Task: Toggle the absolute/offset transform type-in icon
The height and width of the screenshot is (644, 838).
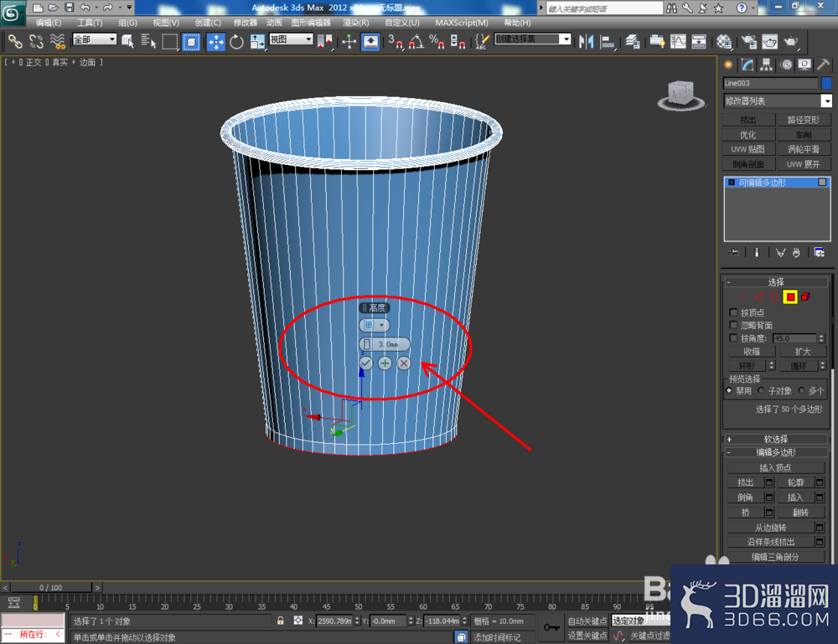Action: 297,621
